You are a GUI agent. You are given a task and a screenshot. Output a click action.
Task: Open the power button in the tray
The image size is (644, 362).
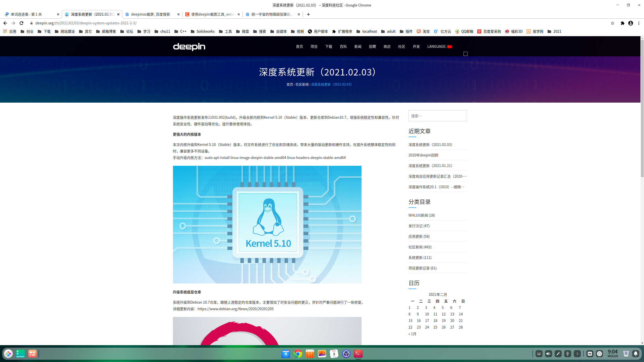(x=599, y=354)
